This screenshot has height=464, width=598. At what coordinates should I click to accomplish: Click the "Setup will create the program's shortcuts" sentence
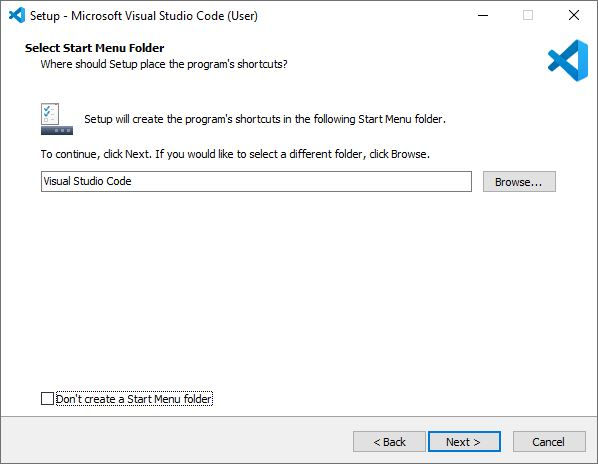click(265, 119)
